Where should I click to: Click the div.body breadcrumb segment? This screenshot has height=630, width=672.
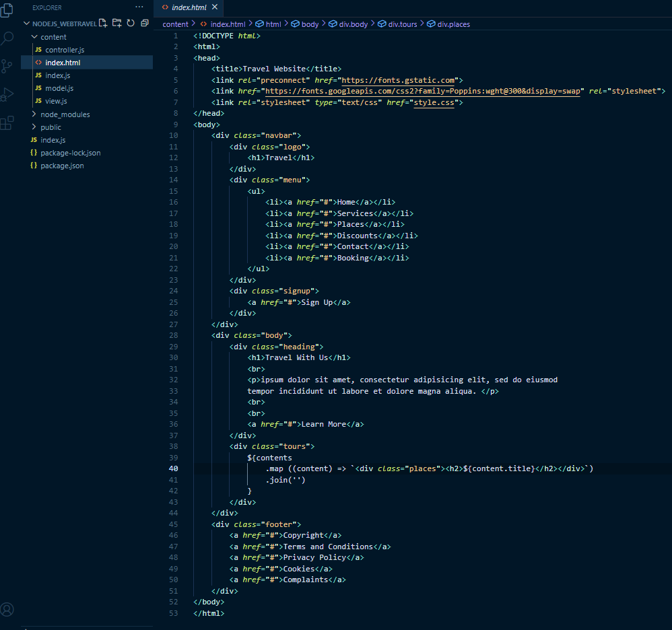coord(353,24)
